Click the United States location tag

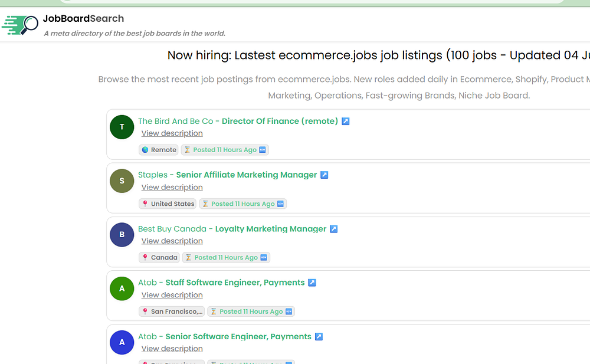click(x=168, y=204)
